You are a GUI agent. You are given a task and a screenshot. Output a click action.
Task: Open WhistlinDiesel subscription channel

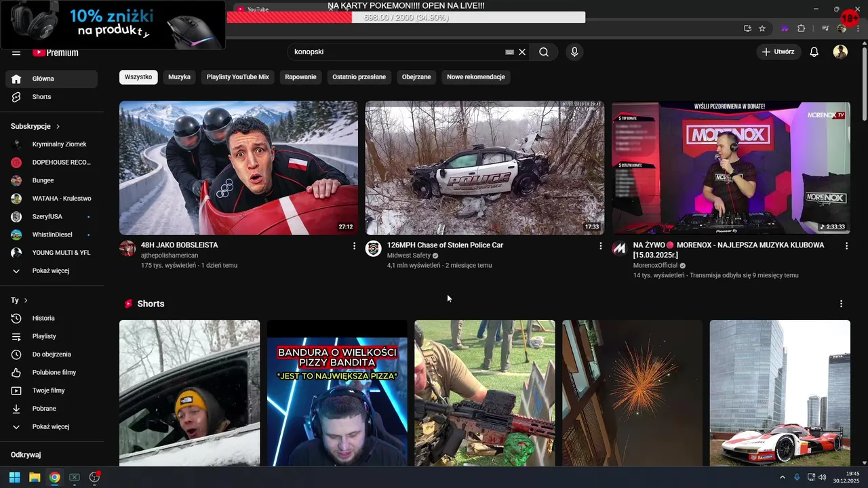coord(52,235)
